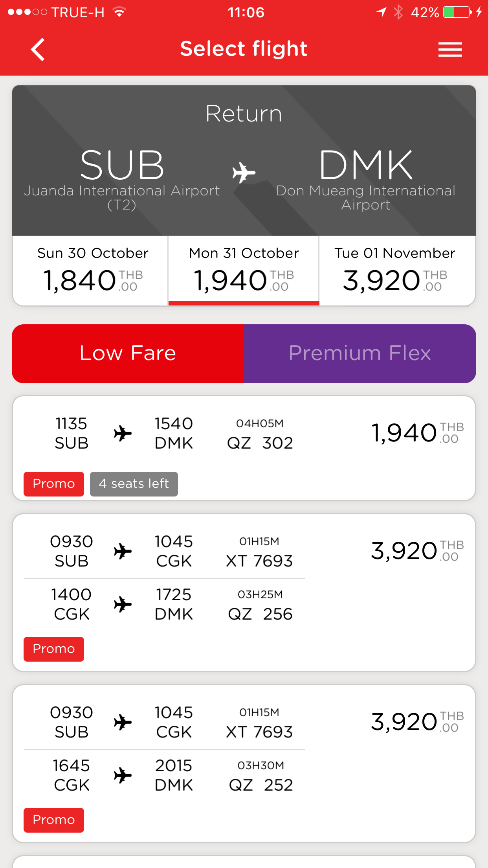Tap the Bluetooth icon in the status bar
The height and width of the screenshot is (868, 488).
click(398, 12)
